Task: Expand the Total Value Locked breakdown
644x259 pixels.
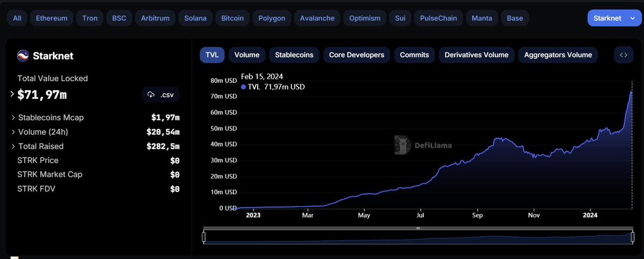Action: click(x=12, y=94)
